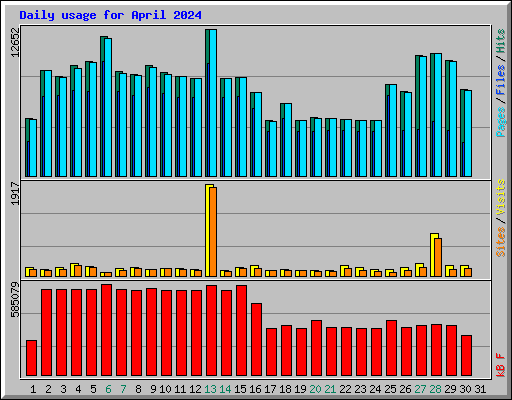Image resolution: width=512 pixels, height=400 pixels.
Task: Click day 1 on the x-axis
Action: (x=33, y=389)
